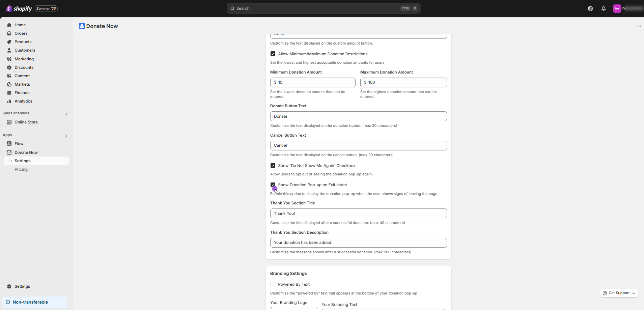Uncheck Allow Minimum/Maximum Donation Restrictions
Image resolution: width=644 pixels, height=310 pixels.
pyautogui.click(x=273, y=54)
